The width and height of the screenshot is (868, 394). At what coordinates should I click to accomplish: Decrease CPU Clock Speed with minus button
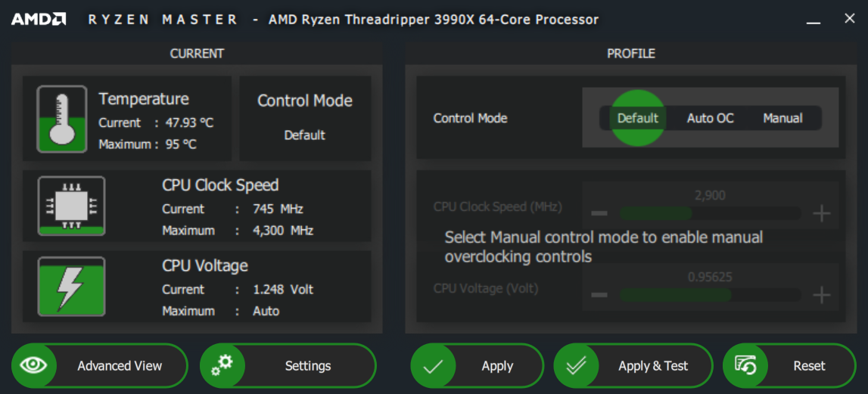coord(599,213)
